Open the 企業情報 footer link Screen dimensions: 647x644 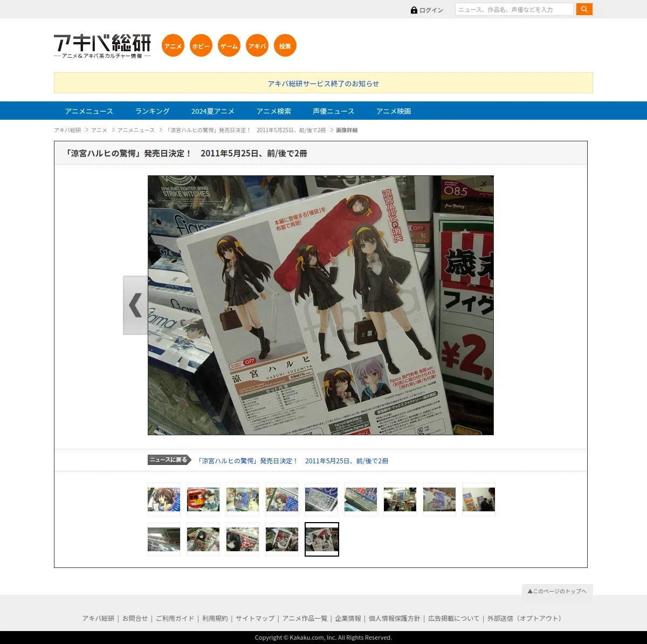pyautogui.click(x=348, y=619)
